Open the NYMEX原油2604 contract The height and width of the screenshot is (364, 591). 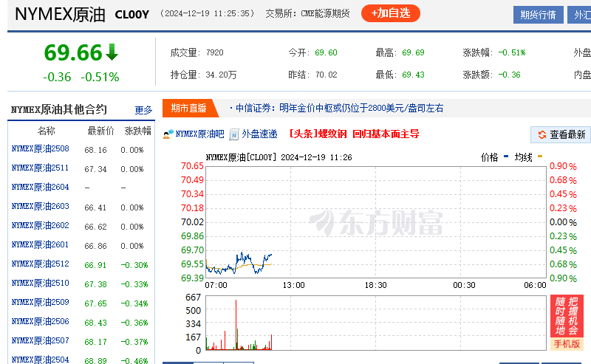41,188
